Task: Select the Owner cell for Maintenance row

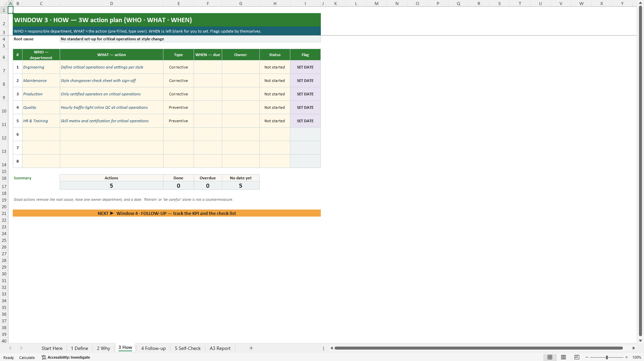Action: point(241,81)
